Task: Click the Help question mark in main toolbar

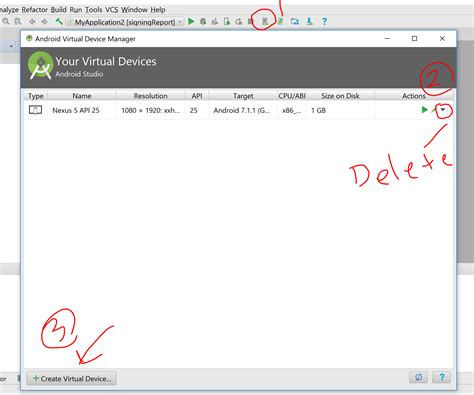Action: 324,22
